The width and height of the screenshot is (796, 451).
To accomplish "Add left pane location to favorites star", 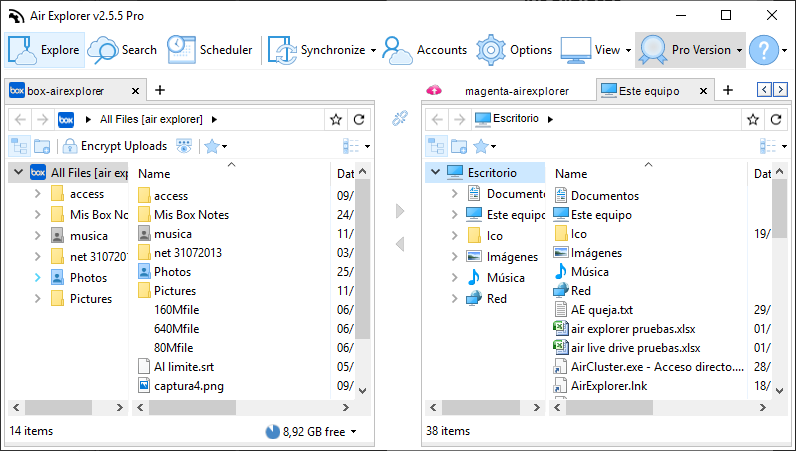I will pos(336,119).
